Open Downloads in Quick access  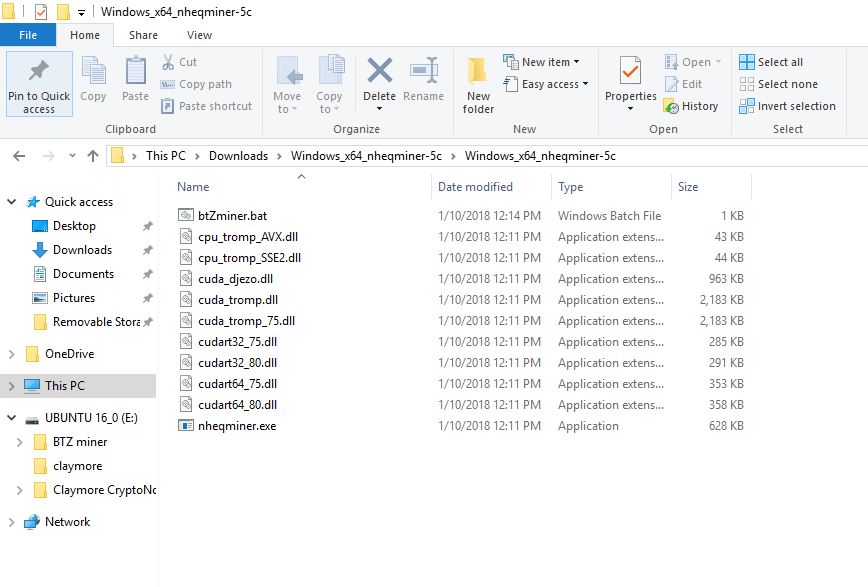[x=82, y=250]
